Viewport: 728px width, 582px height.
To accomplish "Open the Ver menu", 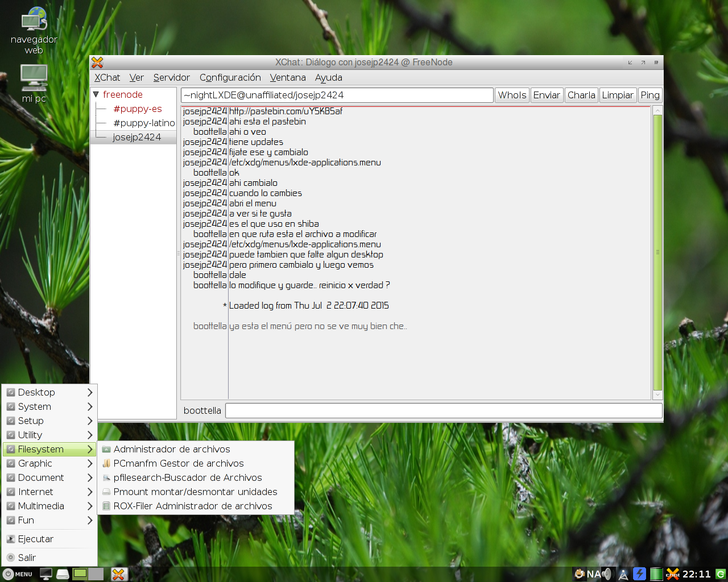I will (x=136, y=77).
